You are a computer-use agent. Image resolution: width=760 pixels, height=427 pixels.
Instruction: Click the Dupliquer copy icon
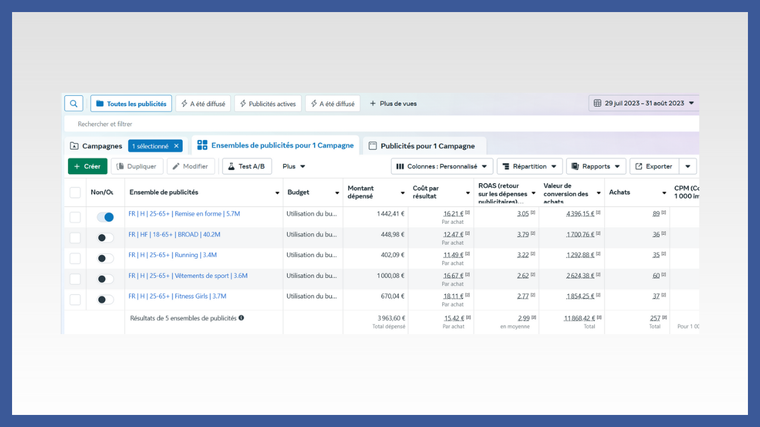point(120,166)
